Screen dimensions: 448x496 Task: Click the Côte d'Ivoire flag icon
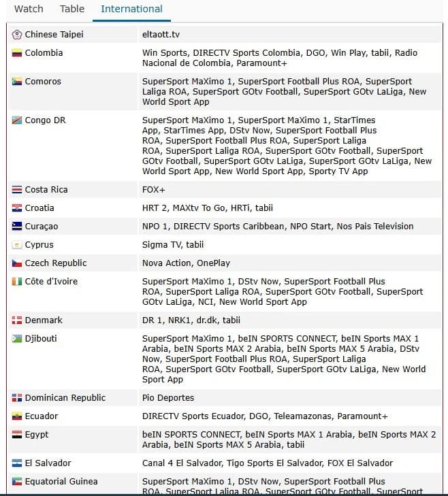(x=17, y=282)
